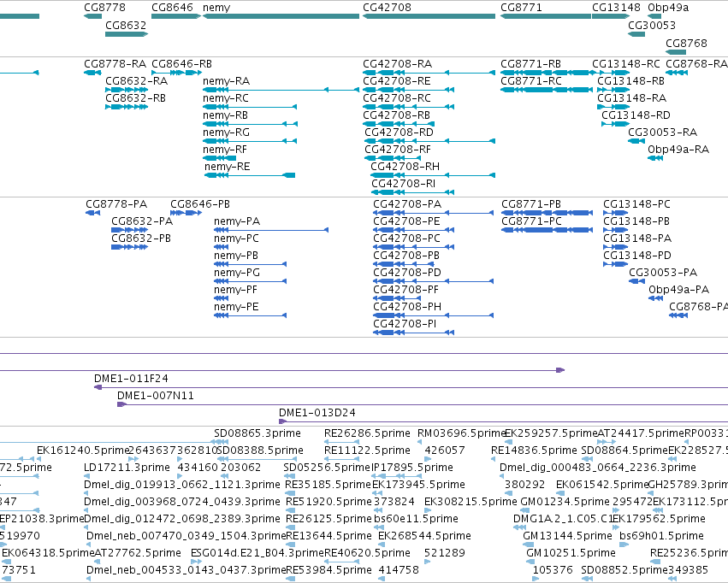Click transcript Obp49a-RA

655,158
